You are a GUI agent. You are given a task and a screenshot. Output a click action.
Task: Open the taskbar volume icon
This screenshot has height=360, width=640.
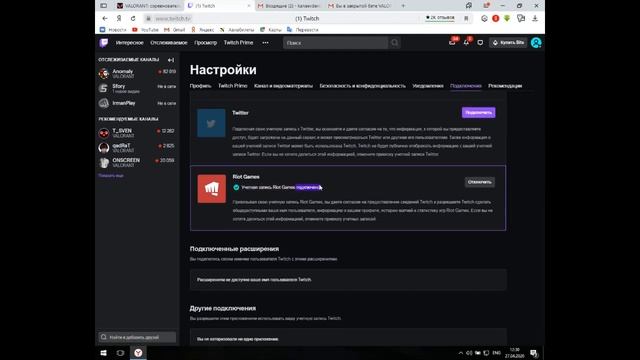pyautogui.click(x=469, y=353)
